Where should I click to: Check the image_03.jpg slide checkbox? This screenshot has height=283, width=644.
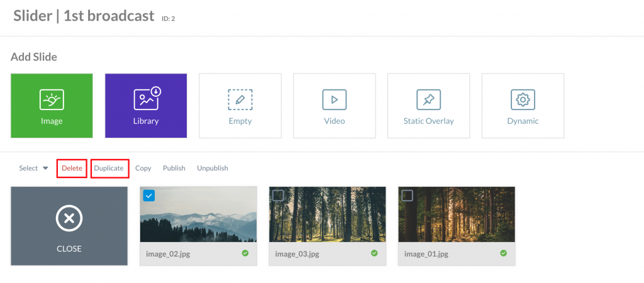point(278,196)
